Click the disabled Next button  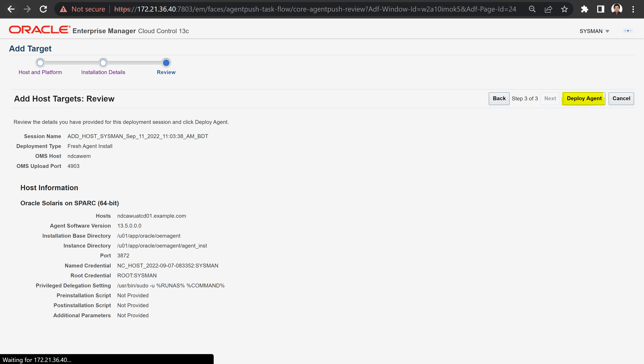coord(550,99)
